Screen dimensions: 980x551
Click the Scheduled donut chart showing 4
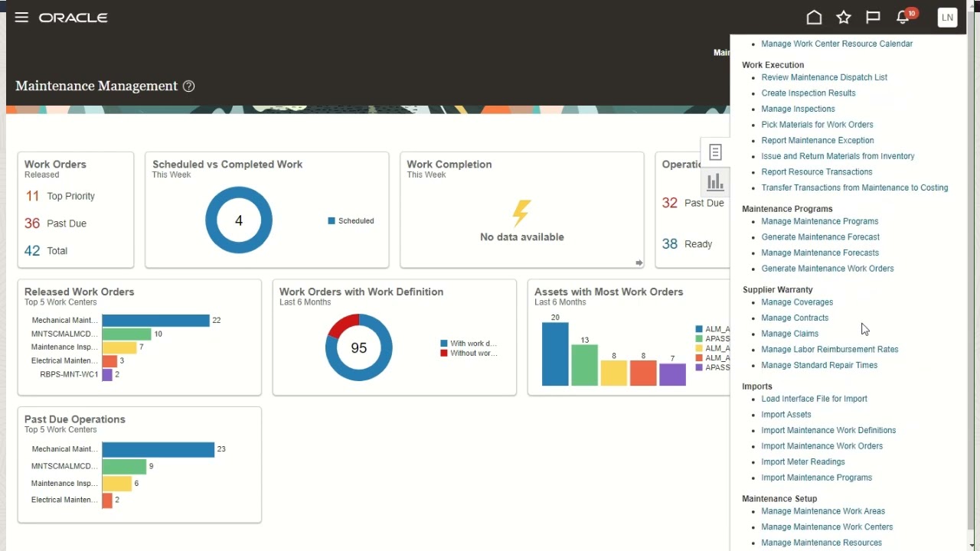pos(239,220)
